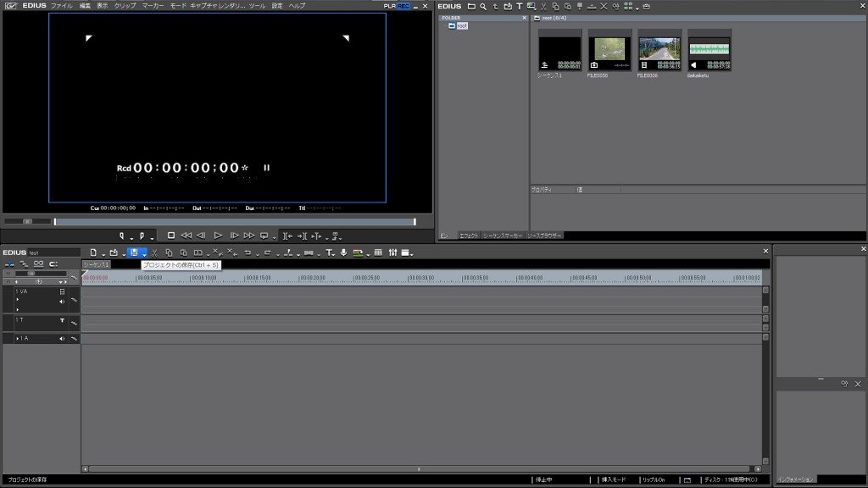Click the recorder position bar
This screenshot has width=868, height=488.
(235, 222)
